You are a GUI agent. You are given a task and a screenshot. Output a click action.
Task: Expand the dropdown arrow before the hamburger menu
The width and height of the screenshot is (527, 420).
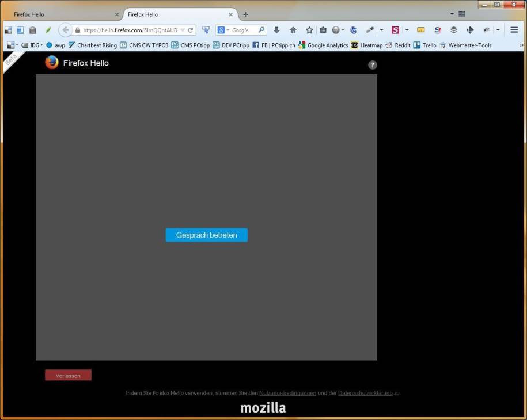(498, 30)
